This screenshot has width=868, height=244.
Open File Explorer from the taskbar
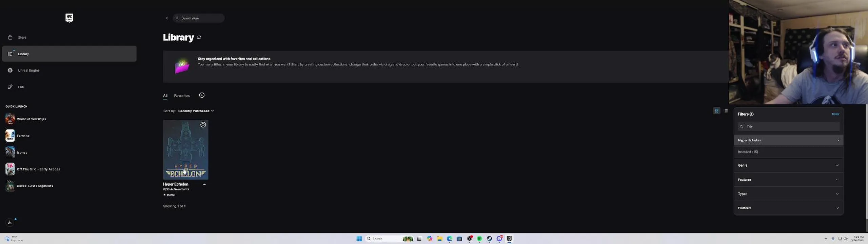439,239
